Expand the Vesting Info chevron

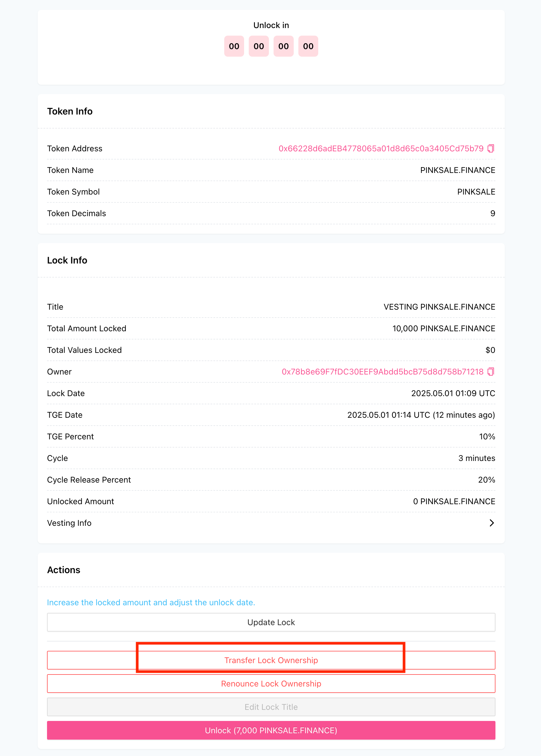pyautogui.click(x=492, y=523)
